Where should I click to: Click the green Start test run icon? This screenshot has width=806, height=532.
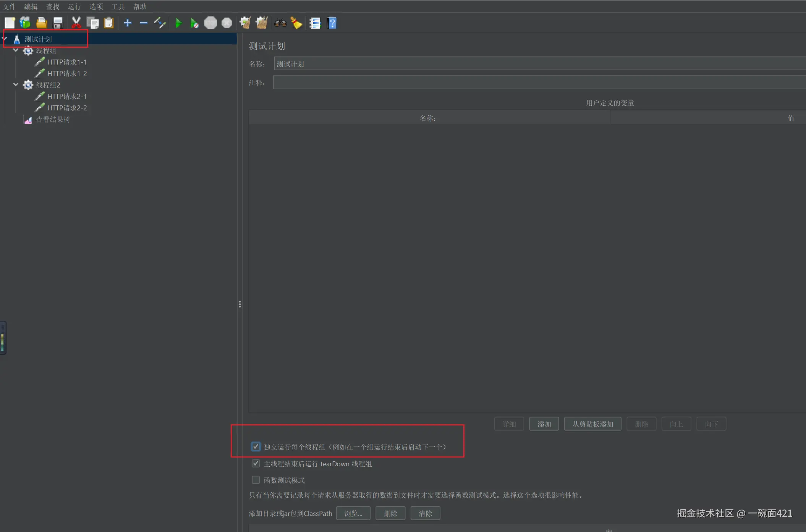[178, 23]
